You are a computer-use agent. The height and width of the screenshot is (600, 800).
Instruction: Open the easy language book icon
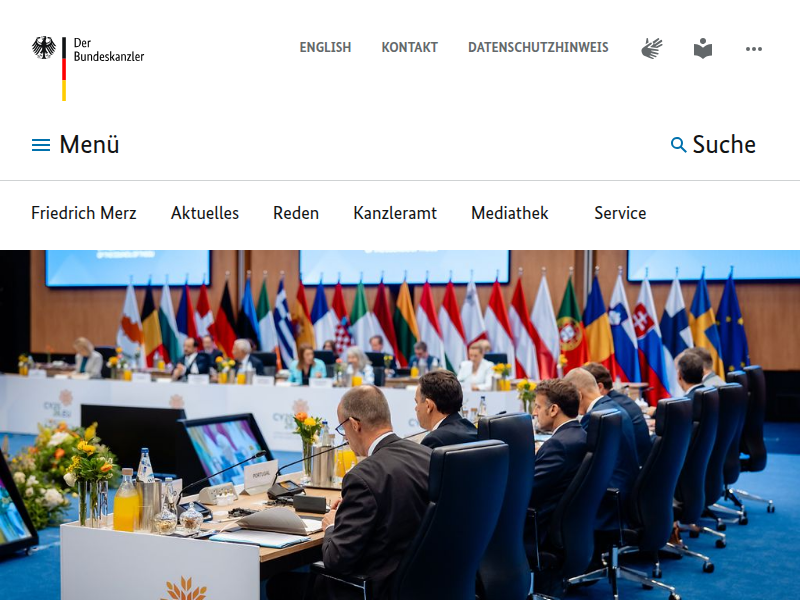click(x=703, y=48)
